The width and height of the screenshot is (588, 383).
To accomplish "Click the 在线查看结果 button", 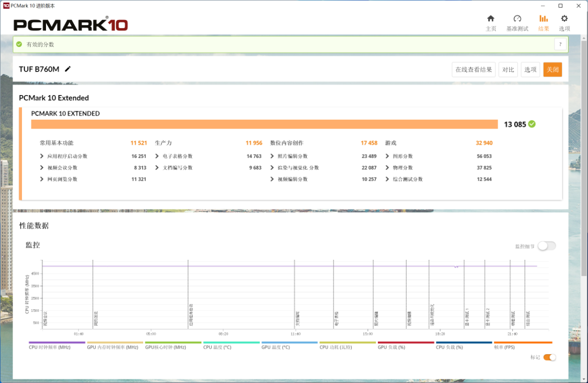I will pyautogui.click(x=474, y=69).
